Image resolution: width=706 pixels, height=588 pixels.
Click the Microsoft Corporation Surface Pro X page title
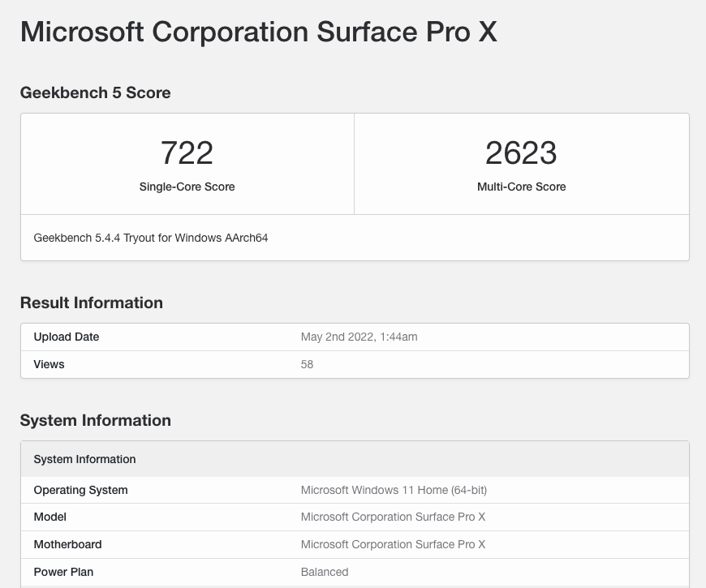(258, 32)
